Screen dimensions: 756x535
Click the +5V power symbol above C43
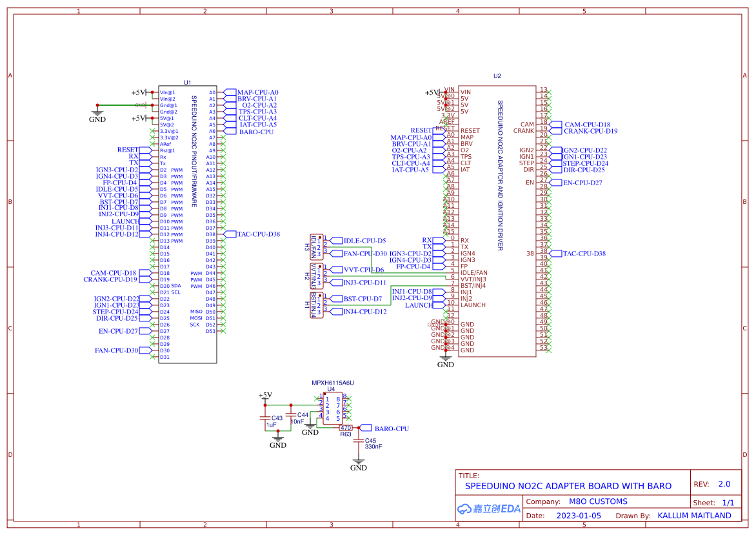265,396
